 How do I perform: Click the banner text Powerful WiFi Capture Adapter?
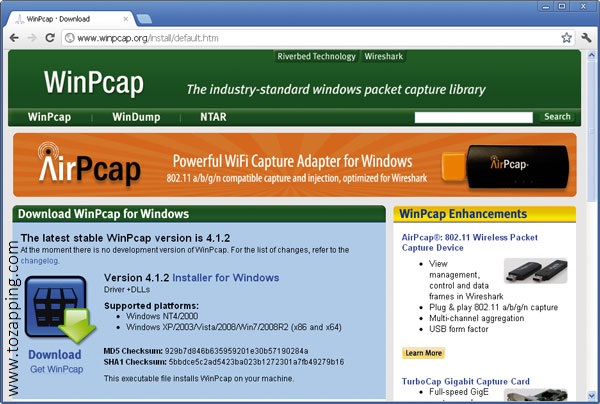point(292,161)
